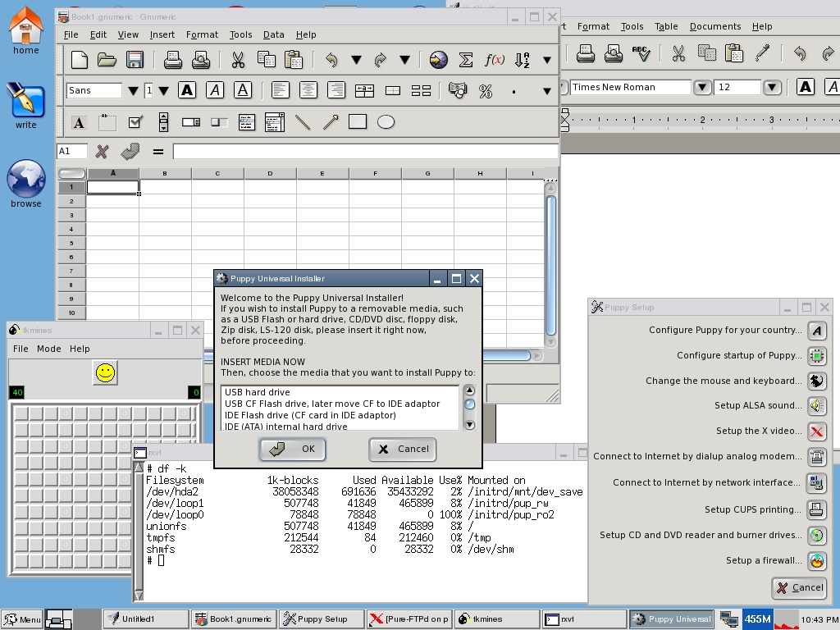The width and height of the screenshot is (840, 630).
Task: Click the Setup a firewall icon
Action: coord(816,561)
